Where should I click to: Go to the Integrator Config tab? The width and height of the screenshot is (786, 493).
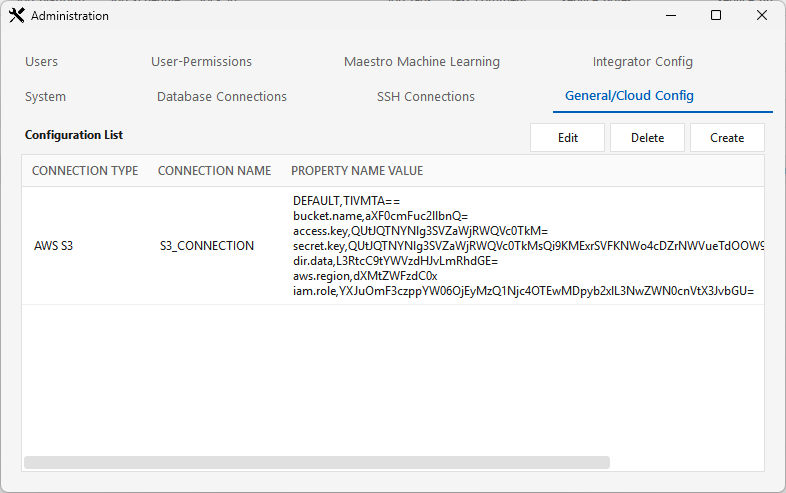(643, 62)
